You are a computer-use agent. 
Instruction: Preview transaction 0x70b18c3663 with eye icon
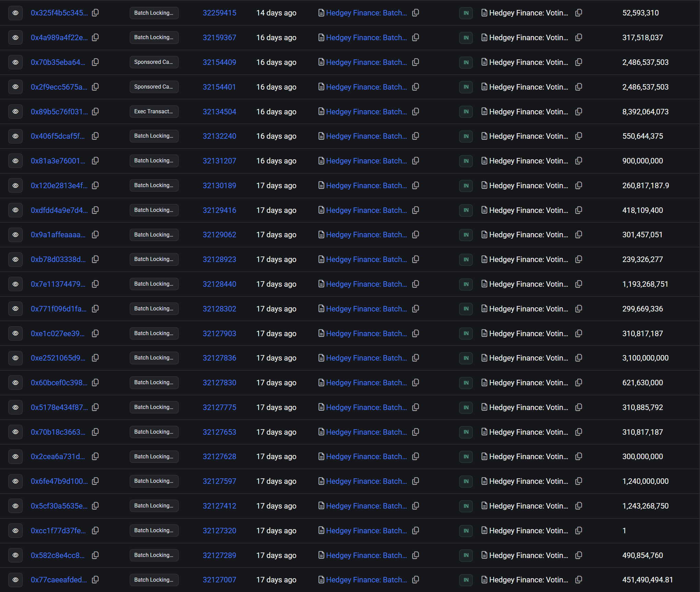(x=15, y=432)
